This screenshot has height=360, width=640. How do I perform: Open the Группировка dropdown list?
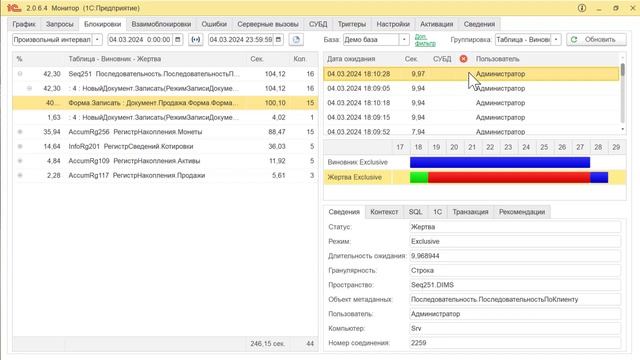click(x=556, y=40)
